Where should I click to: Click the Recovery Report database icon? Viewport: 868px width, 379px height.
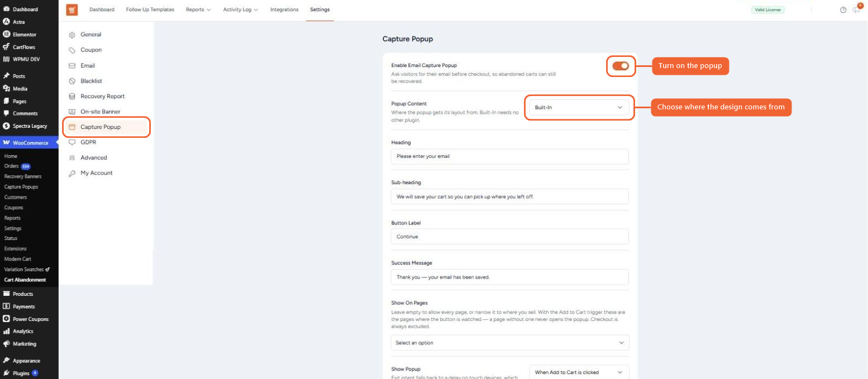pyautogui.click(x=71, y=97)
